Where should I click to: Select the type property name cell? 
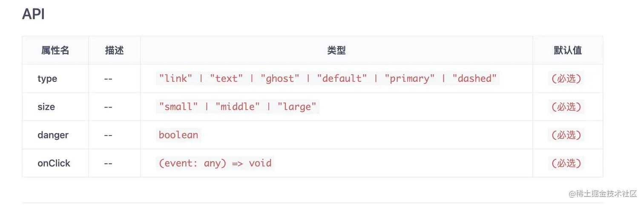47,79
